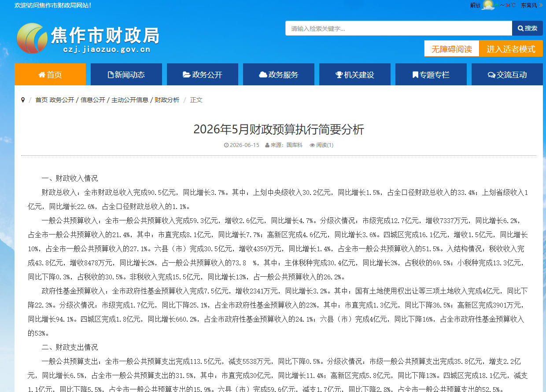Click the read count 阅读(1)
Viewport: 546px width, 392px height.
point(325,145)
